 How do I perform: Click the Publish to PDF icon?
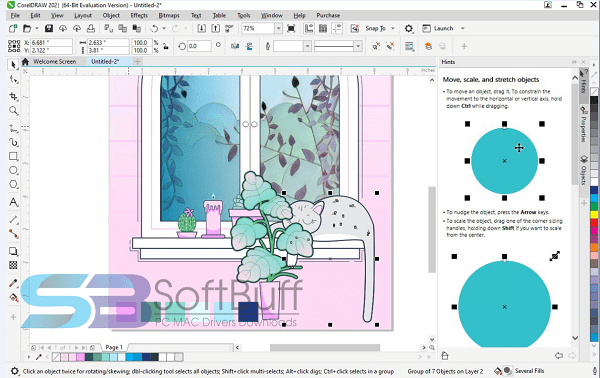coord(229,28)
